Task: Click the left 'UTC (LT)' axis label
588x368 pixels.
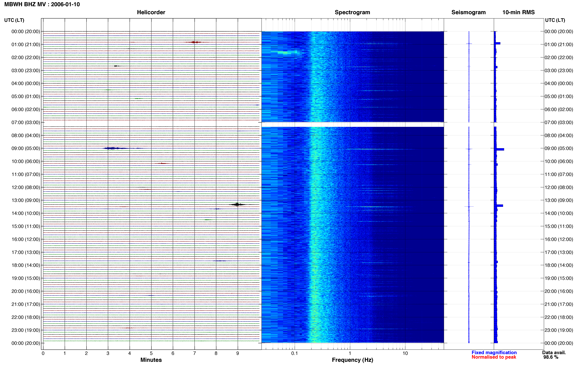Action: coord(14,20)
